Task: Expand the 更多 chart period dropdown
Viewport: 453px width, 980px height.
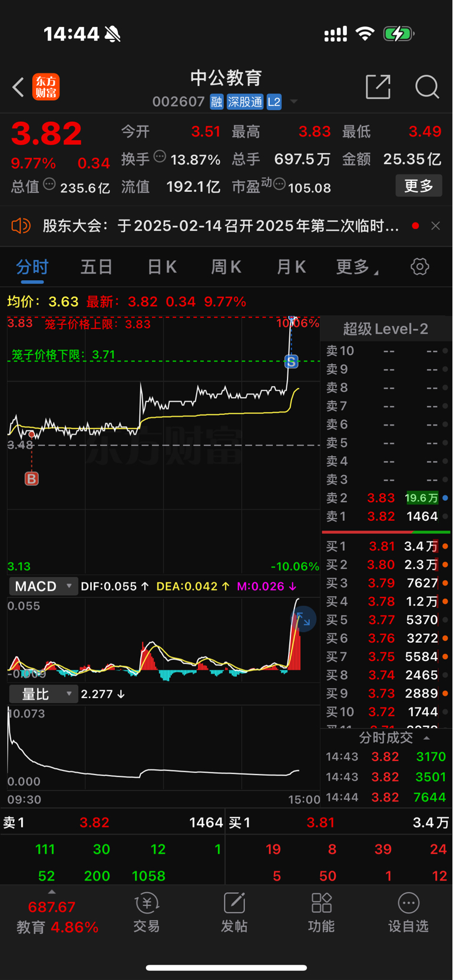Action: click(x=357, y=267)
